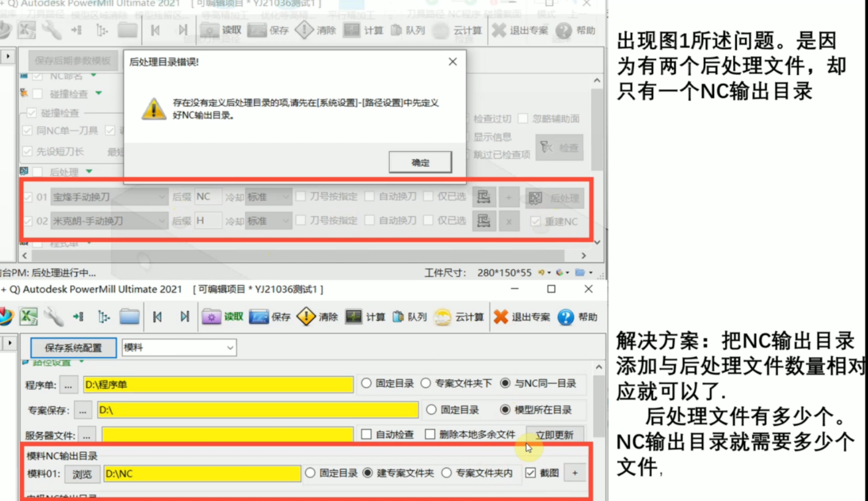Screen dimensions: 868x501
Task: Click 退出专案 red X icon in path-settings window
Action: (501, 317)
